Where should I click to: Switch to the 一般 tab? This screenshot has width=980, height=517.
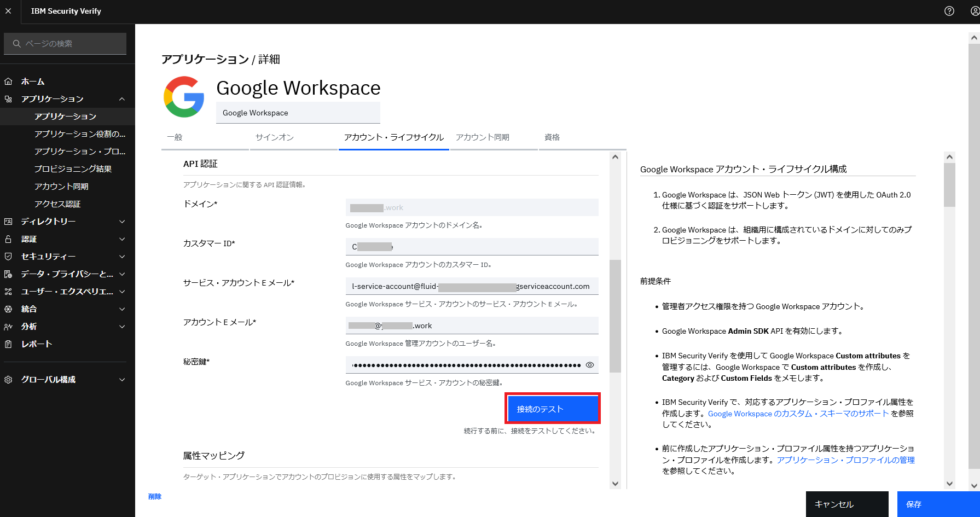click(x=205, y=137)
